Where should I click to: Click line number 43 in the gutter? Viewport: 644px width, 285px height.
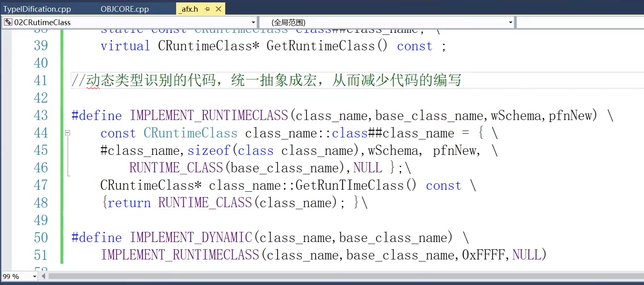41,115
